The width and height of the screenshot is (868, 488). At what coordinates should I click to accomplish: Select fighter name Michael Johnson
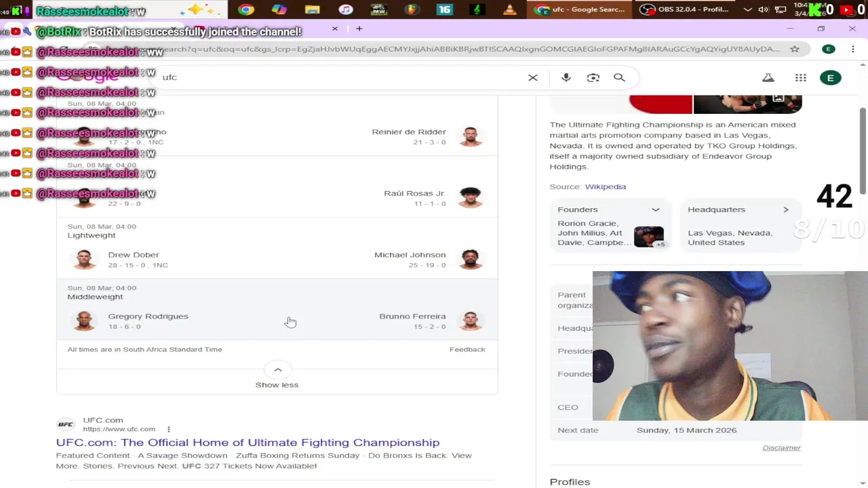coord(410,255)
